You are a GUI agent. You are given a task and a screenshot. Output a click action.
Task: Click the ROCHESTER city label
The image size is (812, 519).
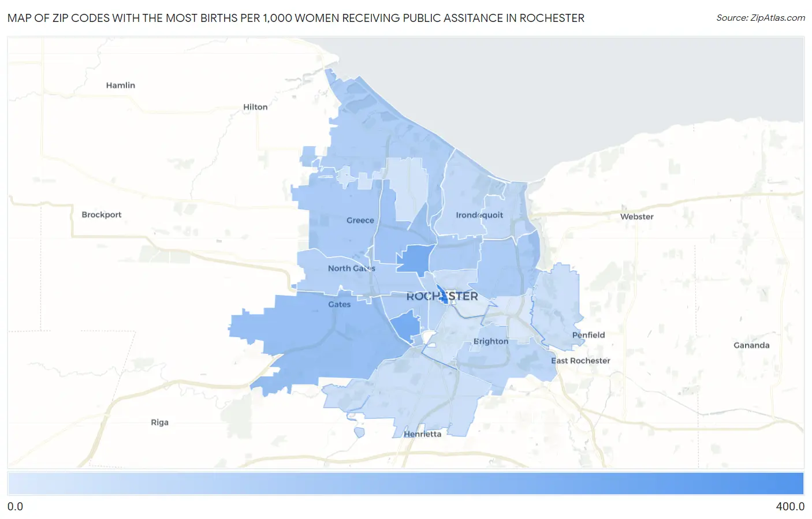tap(442, 296)
